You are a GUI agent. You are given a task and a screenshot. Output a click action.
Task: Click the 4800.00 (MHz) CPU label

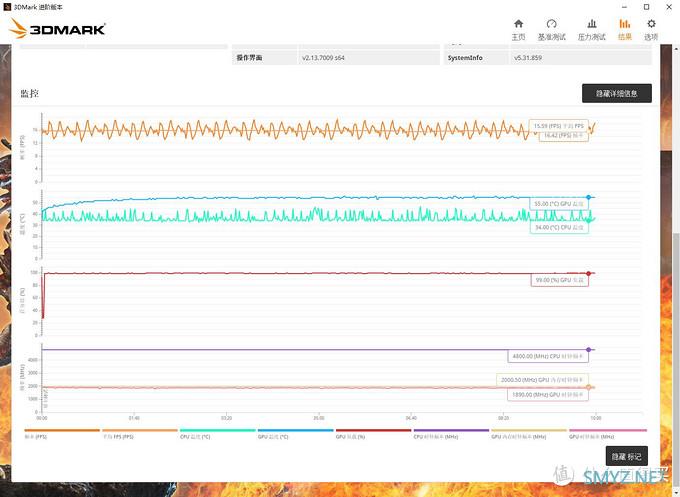(548, 356)
